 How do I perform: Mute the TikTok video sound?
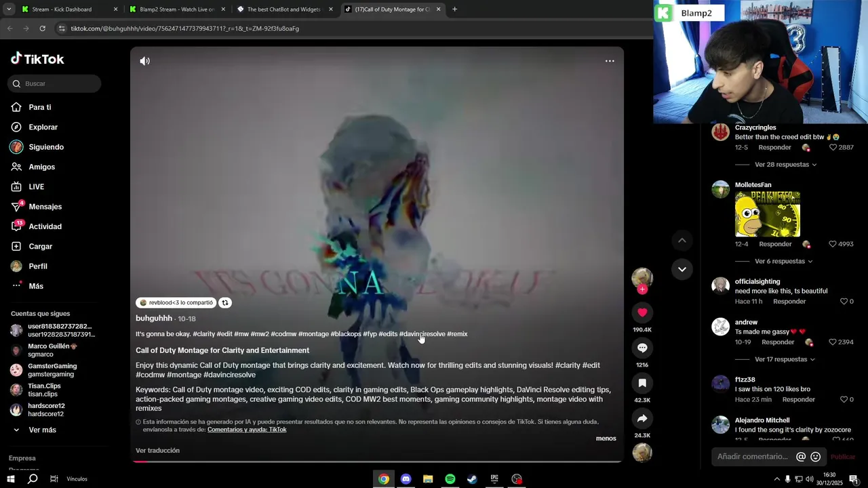(x=144, y=61)
